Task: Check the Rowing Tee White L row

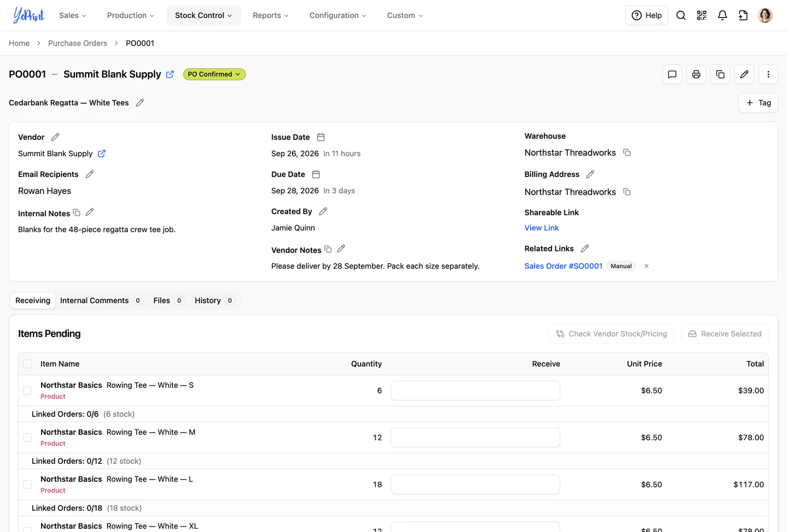Action: tap(27, 484)
